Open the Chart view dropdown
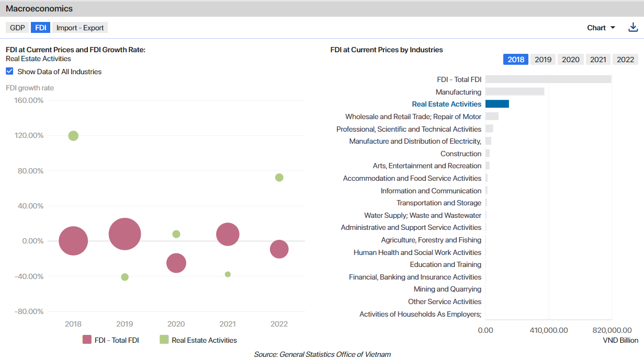 coord(601,28)
